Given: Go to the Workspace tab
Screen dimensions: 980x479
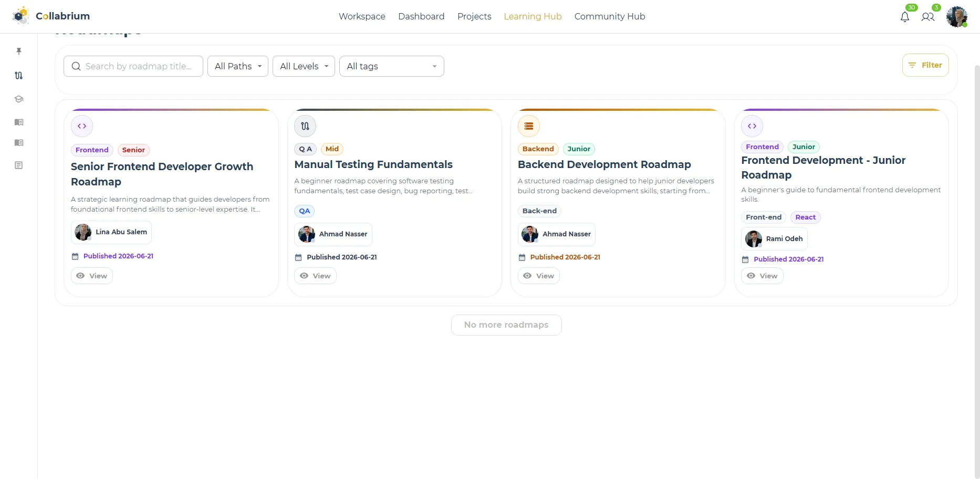Looking at the screenshot, I should (x=362, y=16).
